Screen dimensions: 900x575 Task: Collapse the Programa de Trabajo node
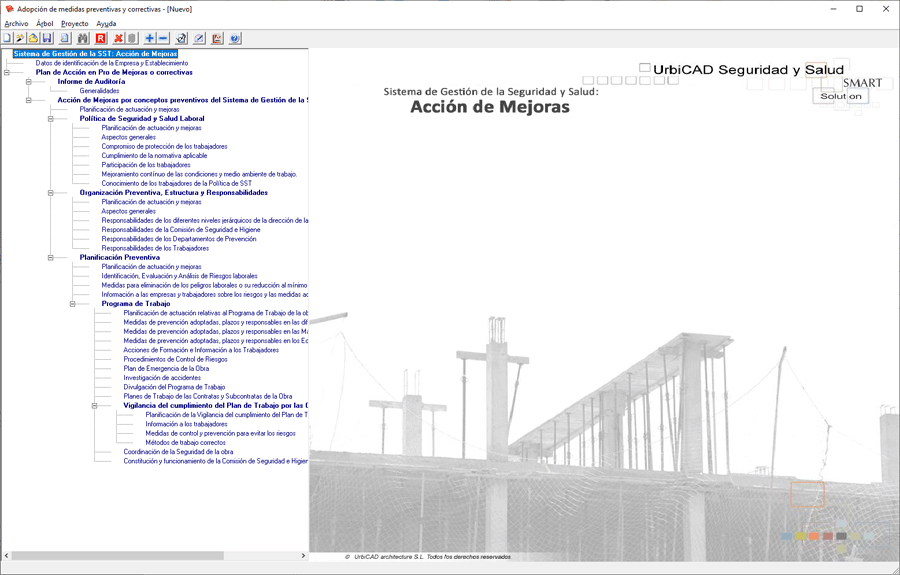pos(72,304)
